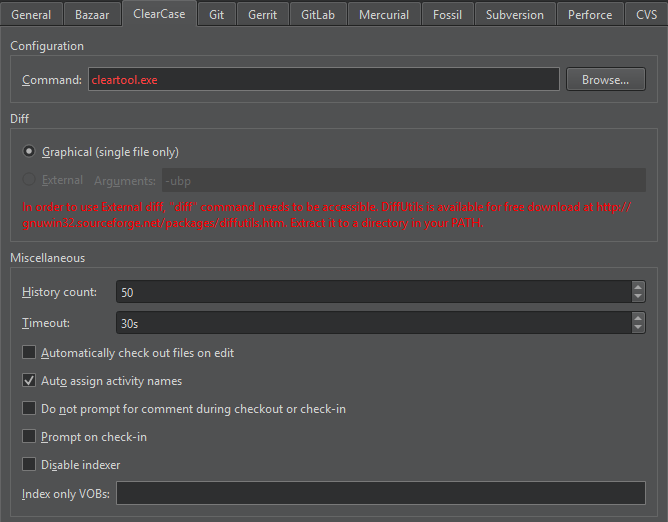
Task: Enable automatically check out files on edit
Action: (x=29, y=353)
